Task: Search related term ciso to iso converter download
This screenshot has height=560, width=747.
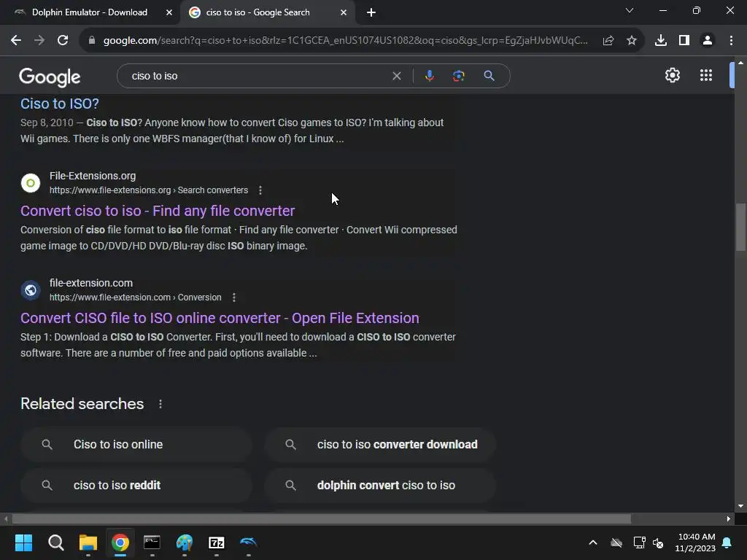Action: click(380, 444)
